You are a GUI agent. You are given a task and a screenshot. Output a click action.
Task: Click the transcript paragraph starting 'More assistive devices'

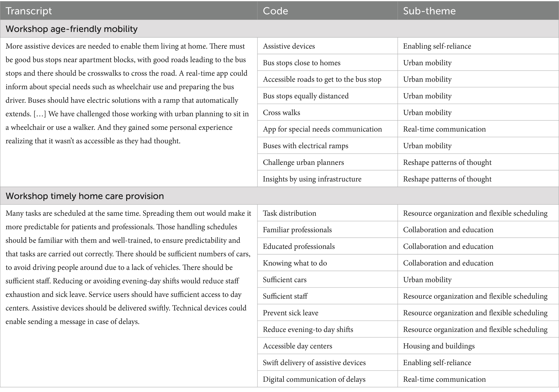click(127, 94)
